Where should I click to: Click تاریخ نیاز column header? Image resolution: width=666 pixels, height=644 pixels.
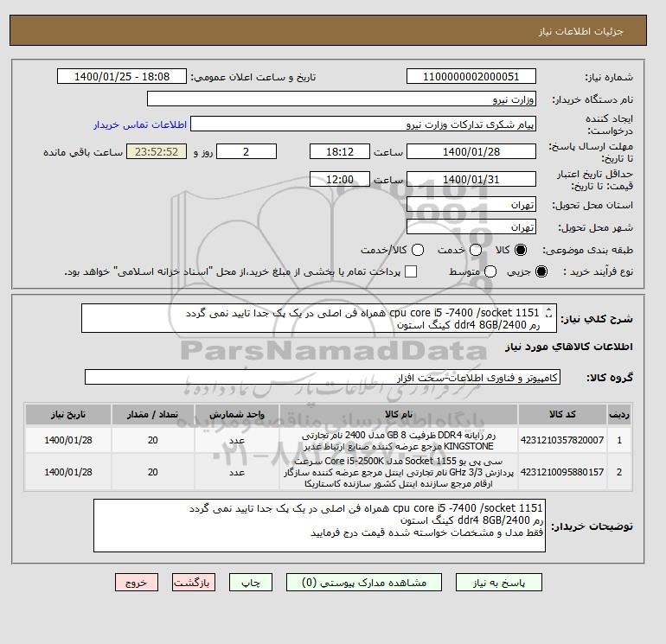click(x=68, y=414)
